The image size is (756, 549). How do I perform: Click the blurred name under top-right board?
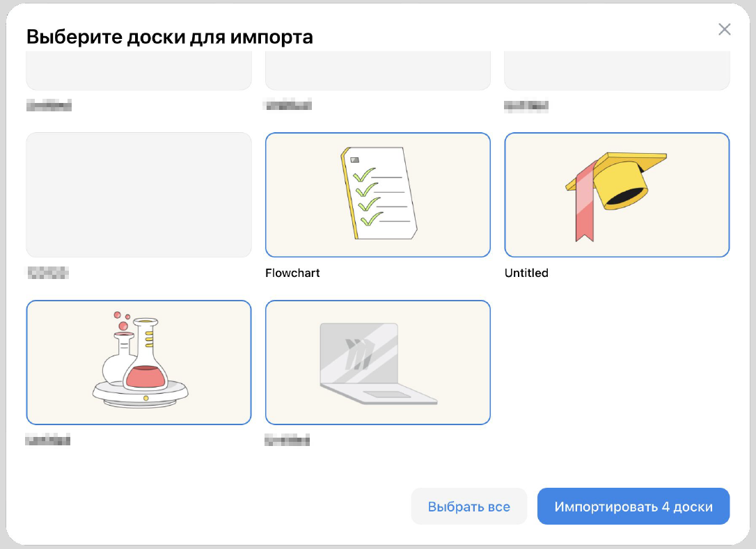click(x=526, y=106)
